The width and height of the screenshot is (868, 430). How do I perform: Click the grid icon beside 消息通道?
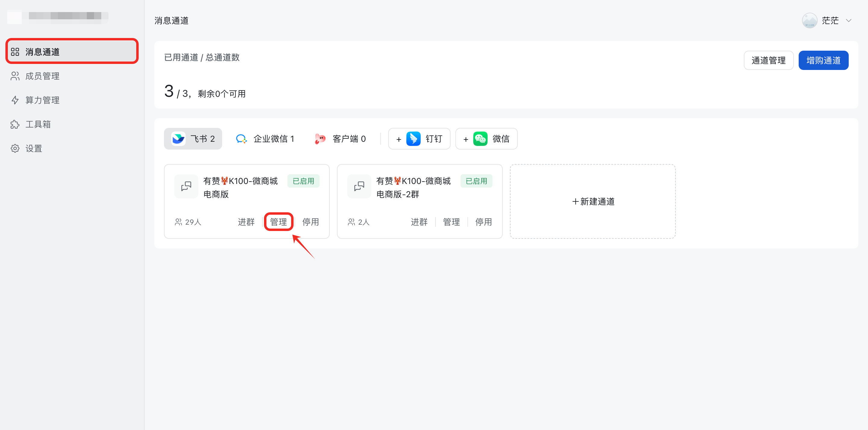(x=15, y=52)
